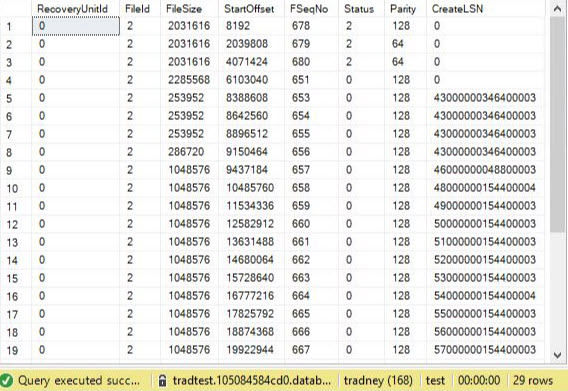Viewport: 568px width, 391px height.
Task: Click FSeqNo value 680
Action: coord(301,62)
